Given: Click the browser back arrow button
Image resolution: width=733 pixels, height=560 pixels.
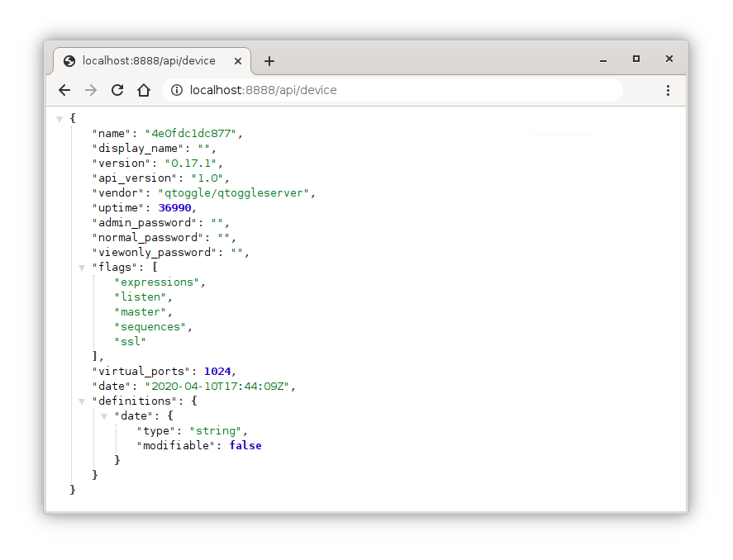Looking at the screenshot, I should pyautogui.click(x=64, y=90).
